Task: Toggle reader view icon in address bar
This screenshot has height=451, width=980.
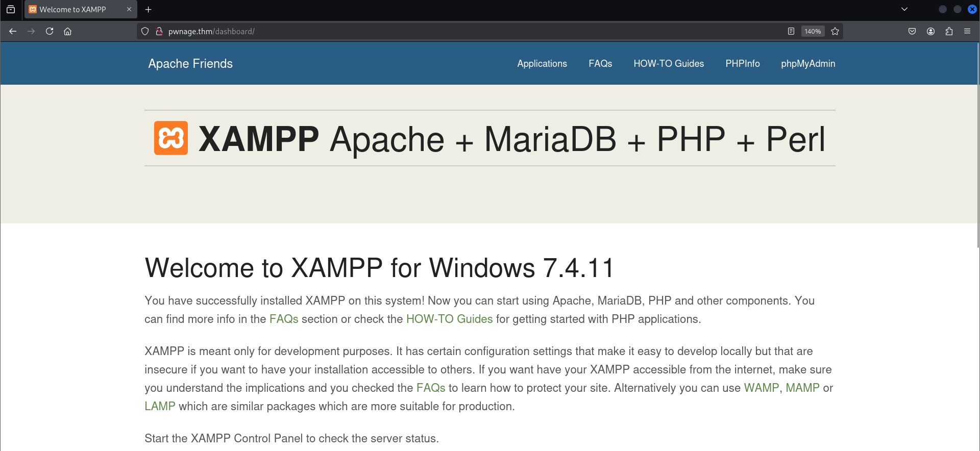Action: (791, 31)
